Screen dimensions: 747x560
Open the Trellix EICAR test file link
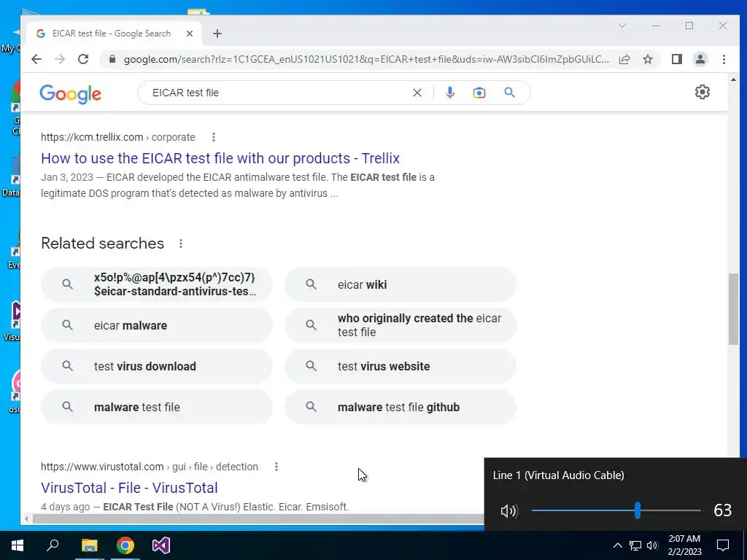(x=220, y=158)
